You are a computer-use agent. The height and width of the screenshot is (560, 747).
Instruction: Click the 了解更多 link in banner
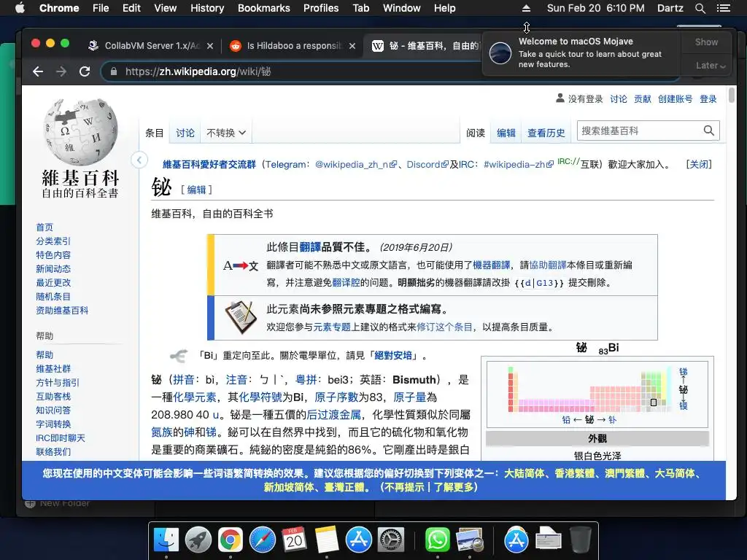[453, 486]
